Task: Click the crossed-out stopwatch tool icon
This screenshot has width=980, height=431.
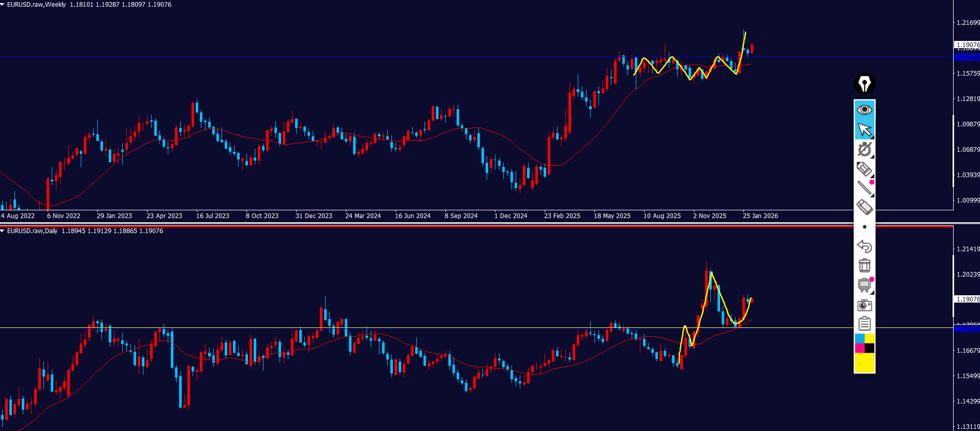Action: click(864, 149)
